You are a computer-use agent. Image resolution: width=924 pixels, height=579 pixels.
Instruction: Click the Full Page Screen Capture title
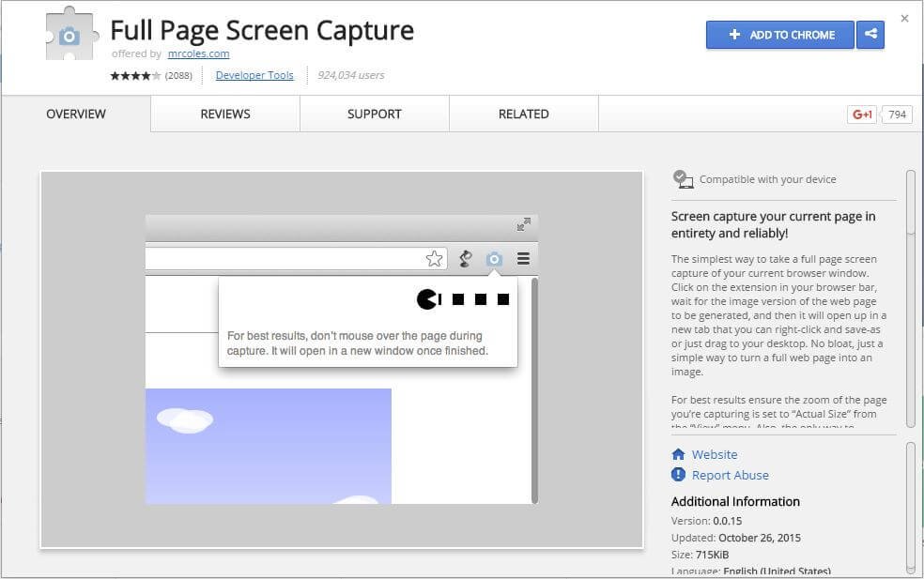point(262,31)
